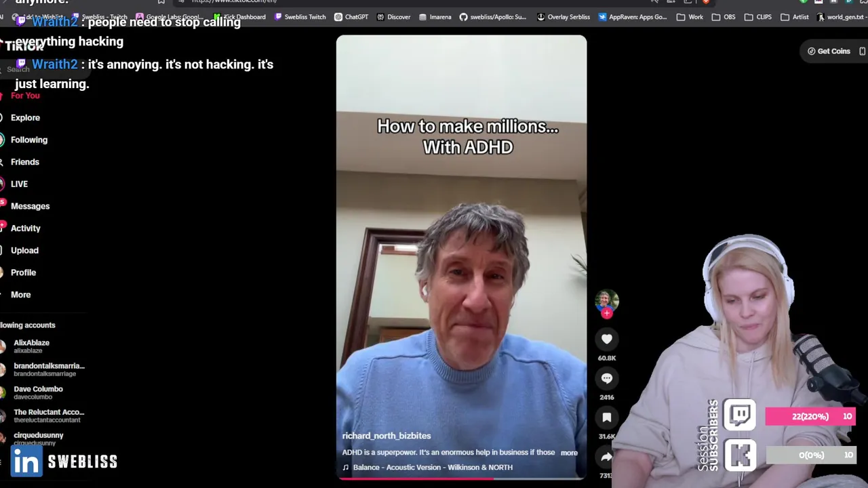Expand the OBS bookmarks folder
Image resolution: width=868 pixels, height=488 pixels.
click(723, 17)
